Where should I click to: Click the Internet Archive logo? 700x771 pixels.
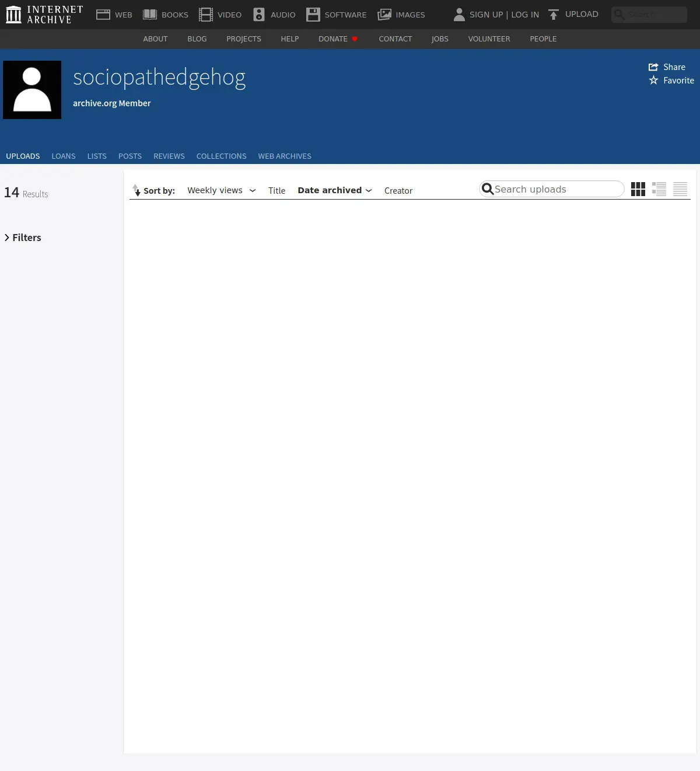click(44, 15)
